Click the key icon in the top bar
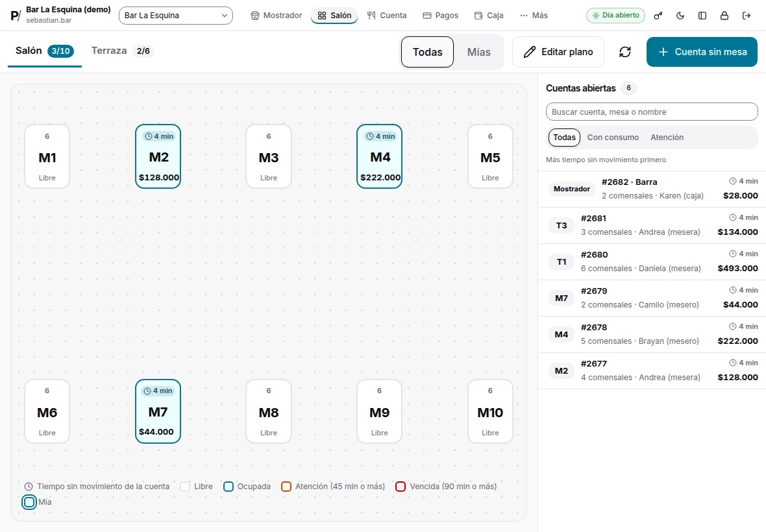Image resolution: width=766 pixels, height=532 pixels. click(x=658, y=16)
